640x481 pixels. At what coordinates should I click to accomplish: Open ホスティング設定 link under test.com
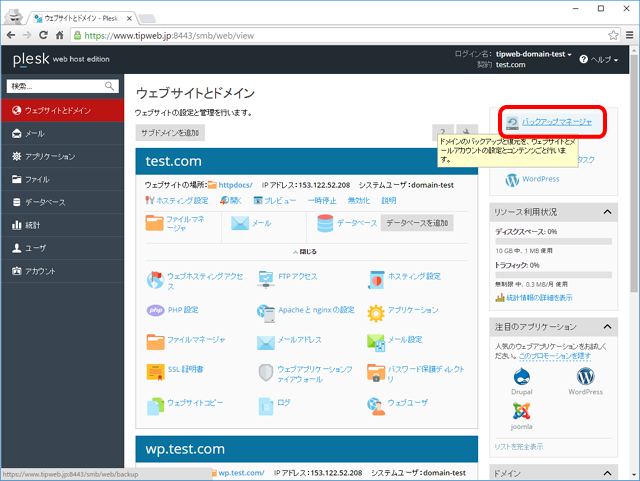(182, 200)
